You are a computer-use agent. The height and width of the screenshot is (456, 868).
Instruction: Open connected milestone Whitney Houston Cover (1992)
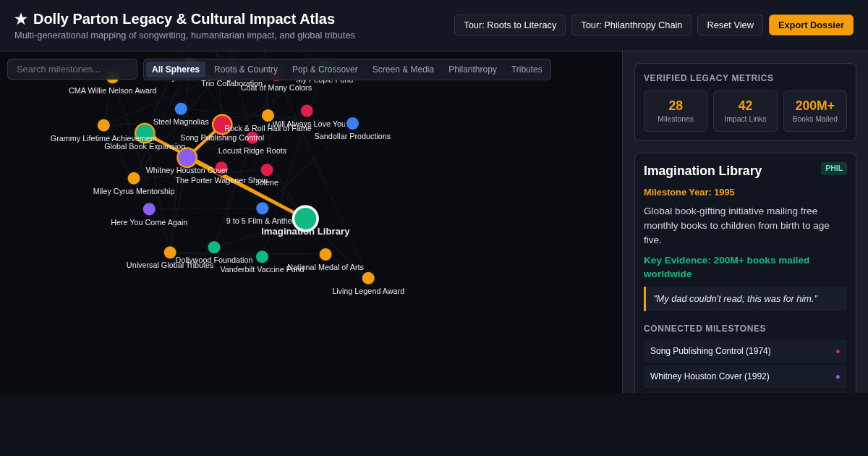tap(745, 376)
